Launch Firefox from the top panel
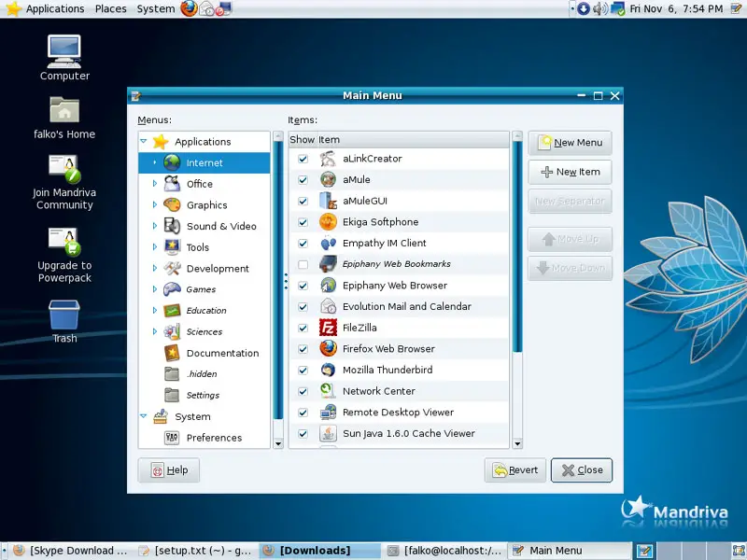Image resolution: width=747 pixels, height=560 pixels. pos(189,8)
